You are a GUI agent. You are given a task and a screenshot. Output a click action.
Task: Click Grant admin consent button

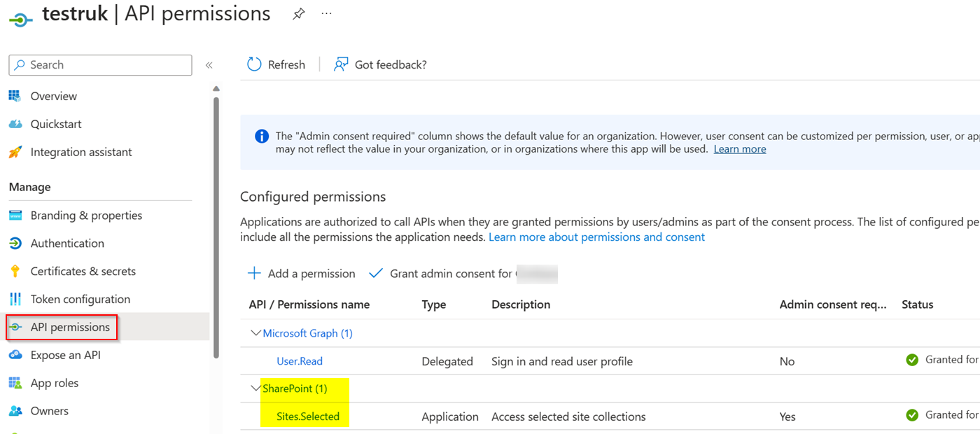coord(463,273)
